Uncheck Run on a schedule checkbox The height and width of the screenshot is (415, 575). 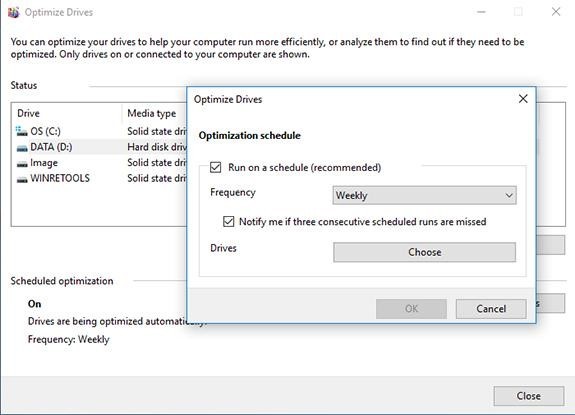(x=216, y=168)
